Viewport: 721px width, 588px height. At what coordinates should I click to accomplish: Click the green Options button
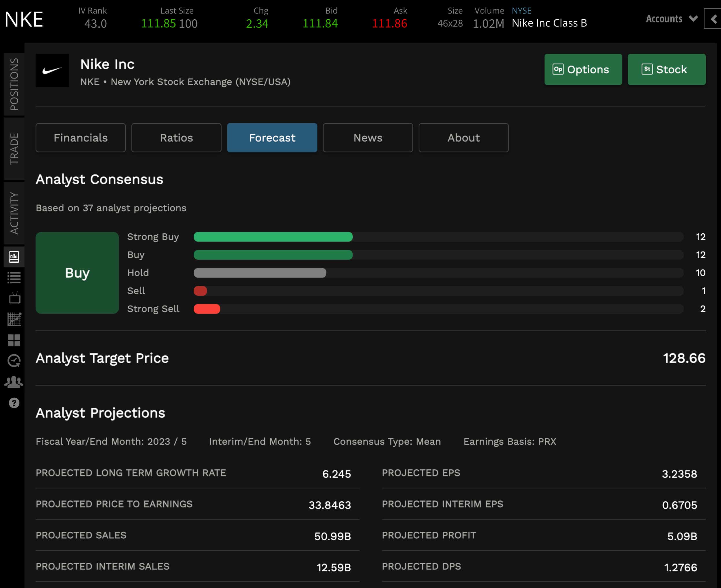coord(583,69)
